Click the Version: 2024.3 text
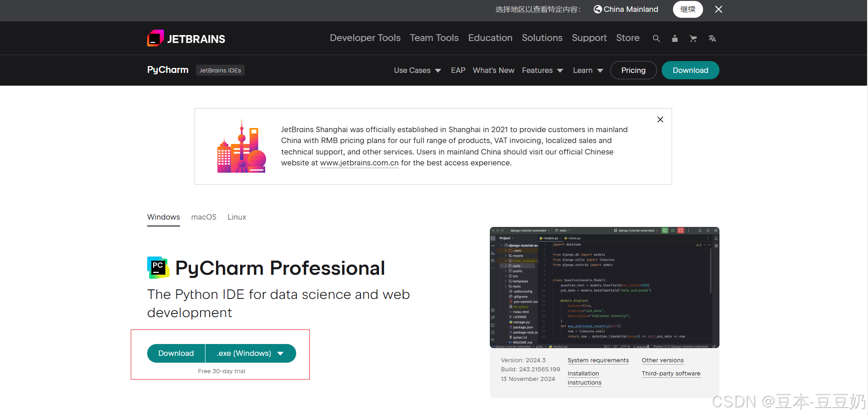This screenshot has width=868, height=416. [523, 360]
